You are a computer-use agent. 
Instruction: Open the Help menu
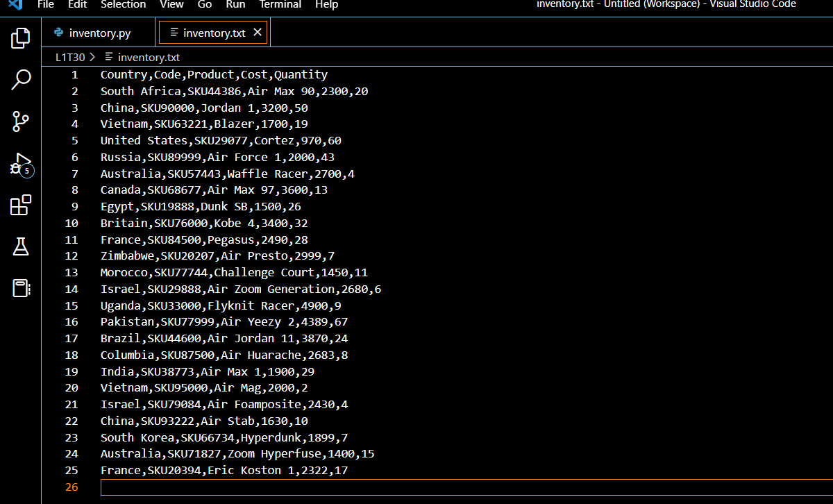point(326,6)
